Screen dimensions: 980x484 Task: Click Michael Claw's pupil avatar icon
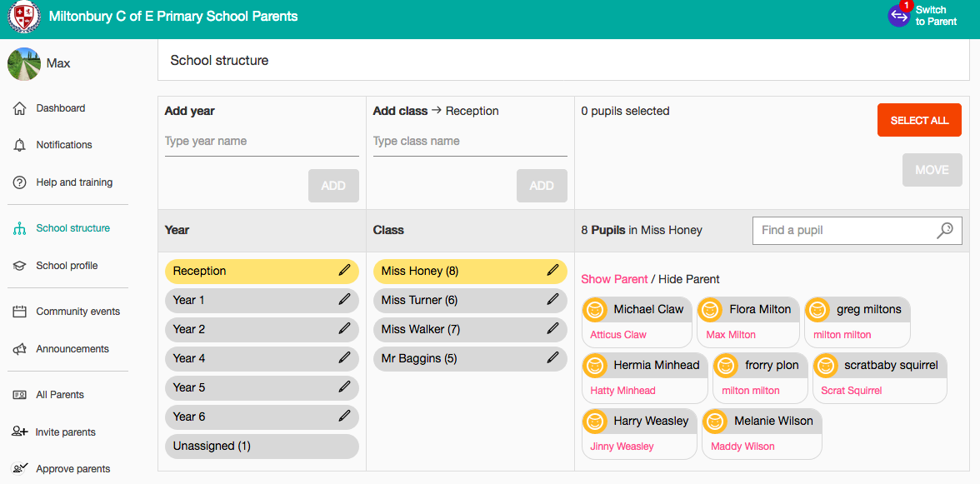(595, 310)
